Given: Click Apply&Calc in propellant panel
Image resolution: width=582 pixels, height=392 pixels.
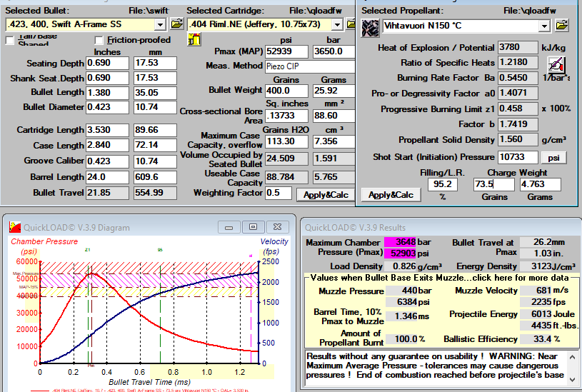Looking at the screenshot, I should (391, 195).
